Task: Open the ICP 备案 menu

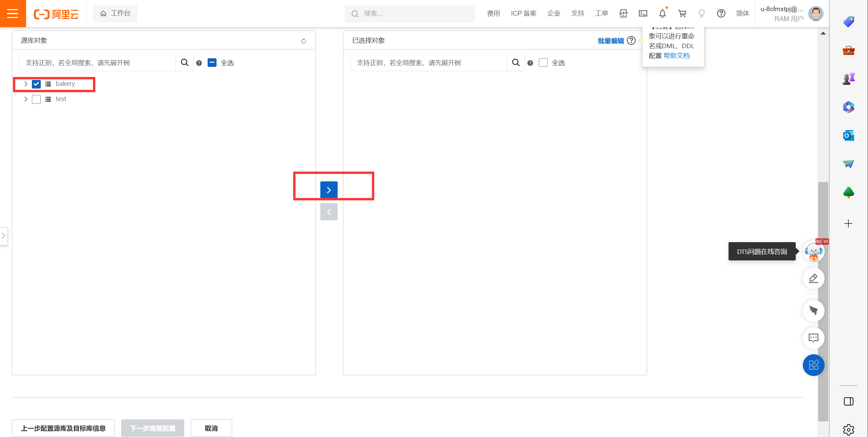Action: 524,14
